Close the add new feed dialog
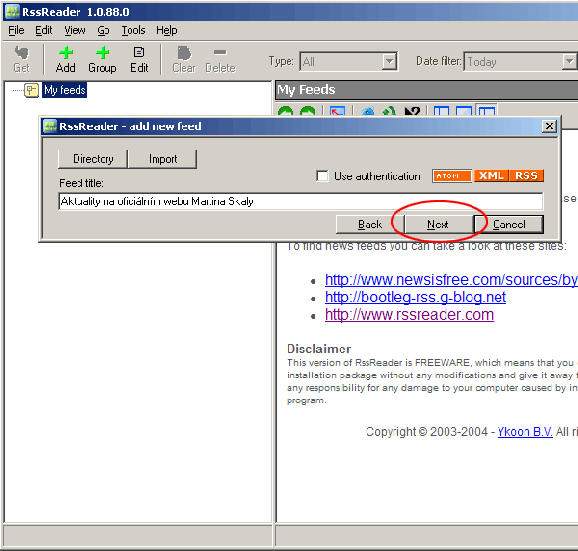The width and height of the screenshot is (578, 551). (x=549, y=126)
